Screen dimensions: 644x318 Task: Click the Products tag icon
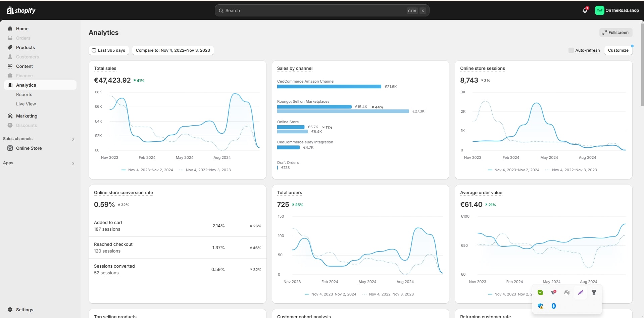[x=10, y=47]
